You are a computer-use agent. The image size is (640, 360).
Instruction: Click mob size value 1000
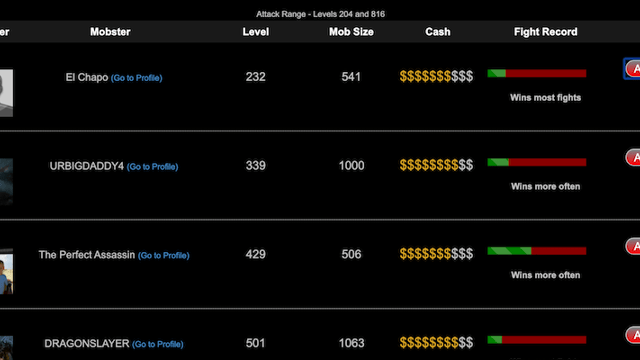pyautogui.click(x=351, y=165)
